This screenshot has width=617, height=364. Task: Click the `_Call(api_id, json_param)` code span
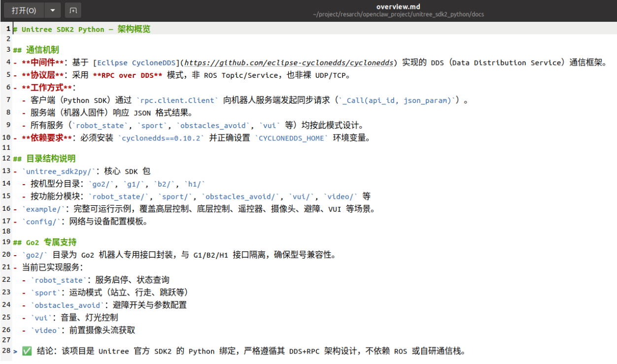coord(397,100)
